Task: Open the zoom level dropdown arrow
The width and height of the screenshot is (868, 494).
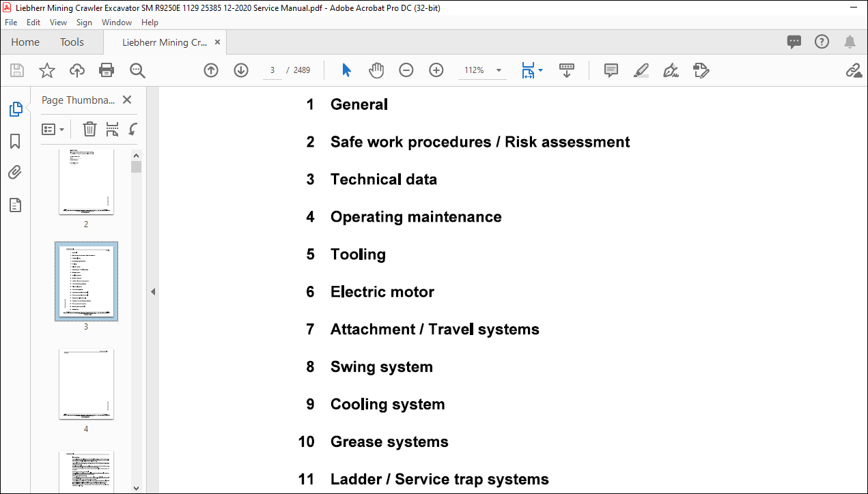Action: (x=499, y=70)
